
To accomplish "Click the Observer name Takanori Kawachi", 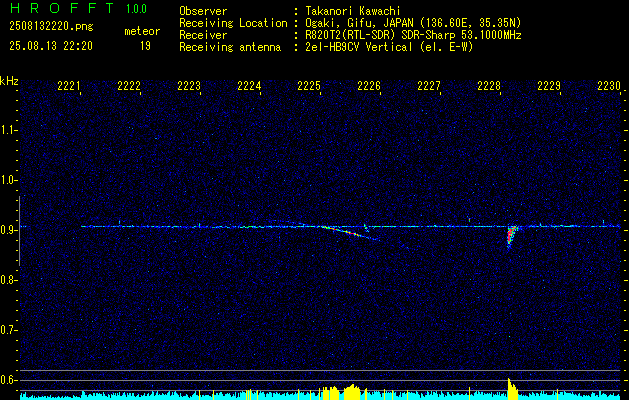I will pyautogui.click(x=353, y=11).
